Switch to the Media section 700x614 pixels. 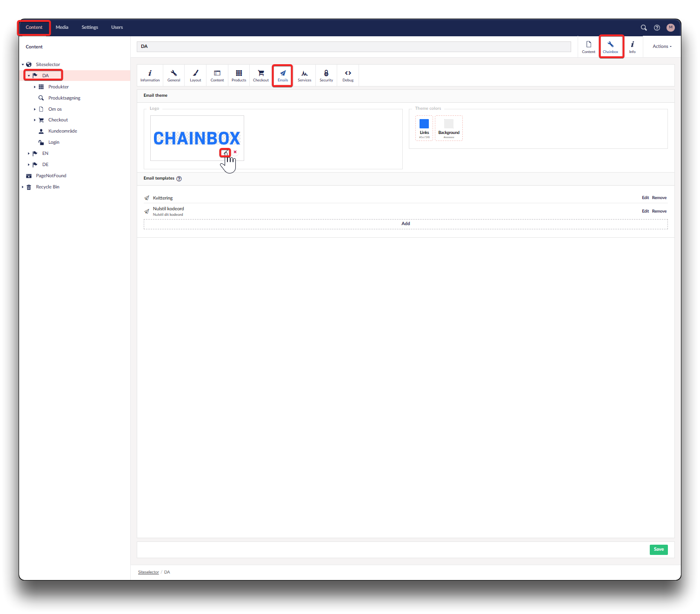[x=62, y=27]
